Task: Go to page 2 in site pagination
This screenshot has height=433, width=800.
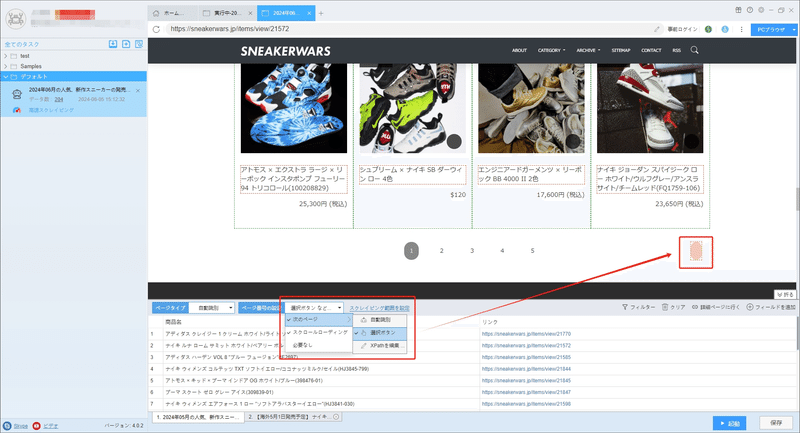Action: tap(441, 250)
